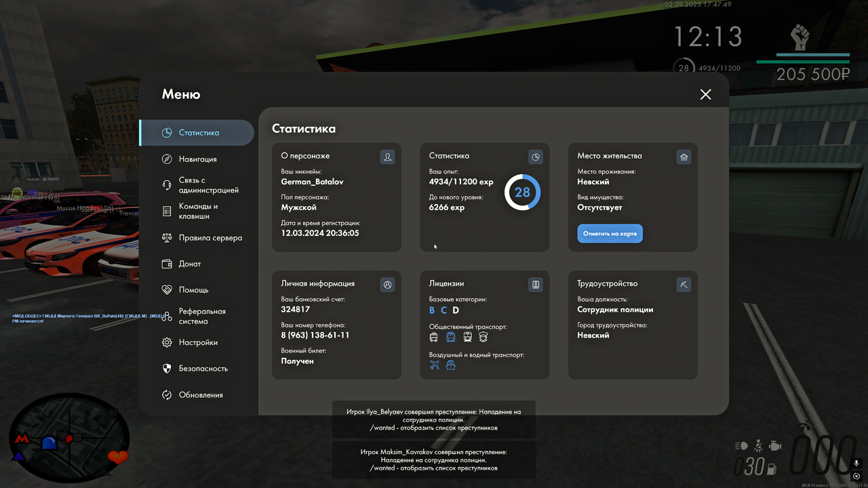Click the Сотрудник полиции job title
Image resolution: width=868 pixels, height=488 pixels.
(x=616, y=310)
